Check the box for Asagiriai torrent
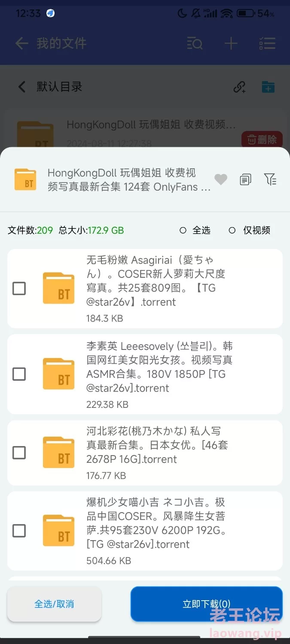The image size is (290, 644). point(19,289)
